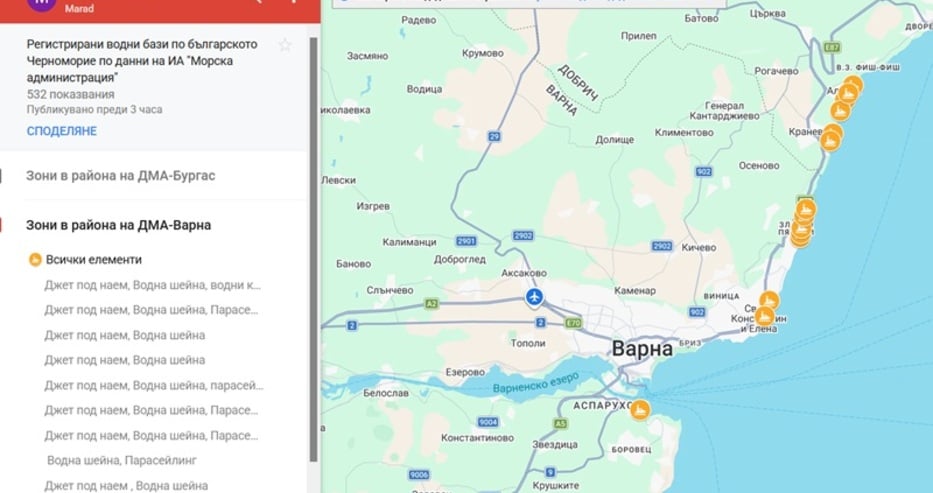This screenshot has height=493, width=933.
Task: Click the 902 shield near Осеново
Action: pos(703,171)
